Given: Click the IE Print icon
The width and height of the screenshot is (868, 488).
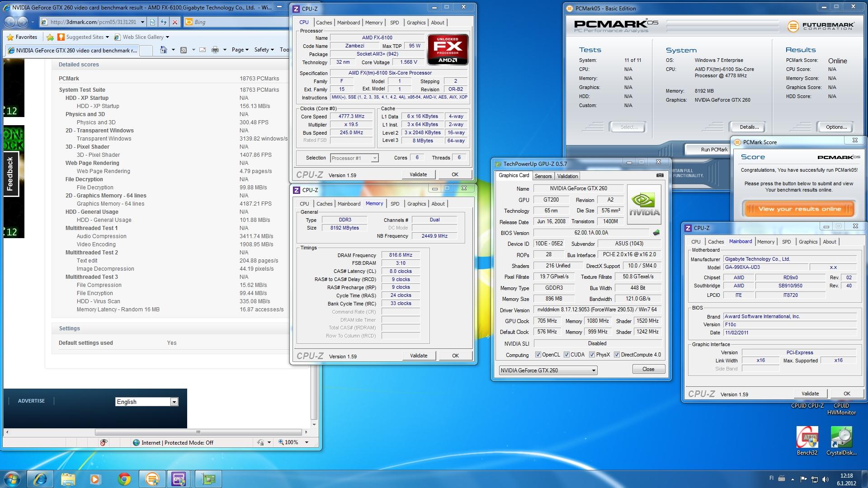Looking at the screenshot, I should [x=215, y=50].
